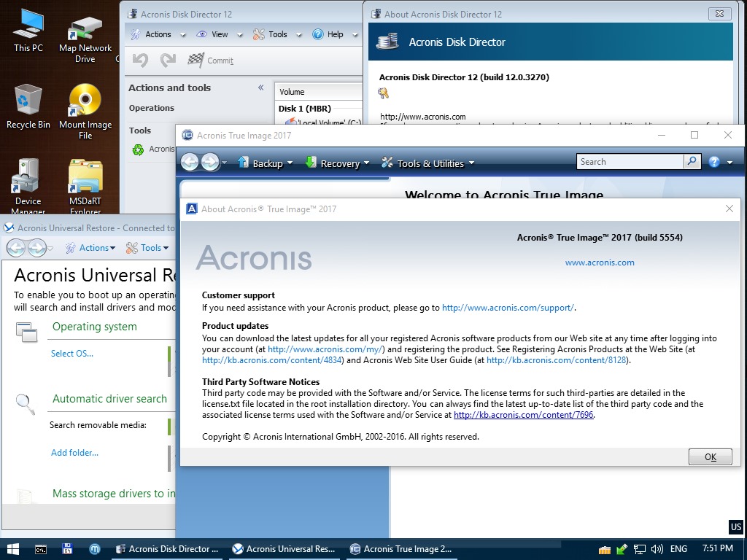Maximize the Acronis True Image 2017 window
Screen dimensions: 747x560
[x=694, y=135]
